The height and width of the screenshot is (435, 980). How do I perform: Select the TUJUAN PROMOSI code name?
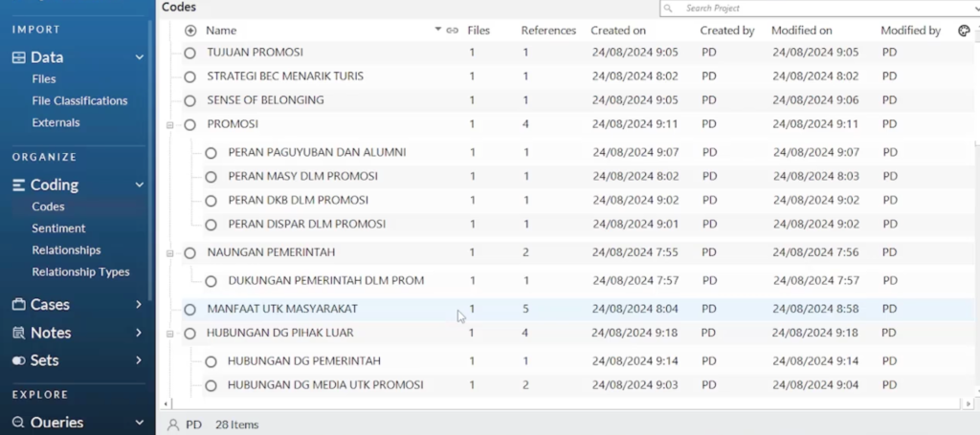coord(255,53)
